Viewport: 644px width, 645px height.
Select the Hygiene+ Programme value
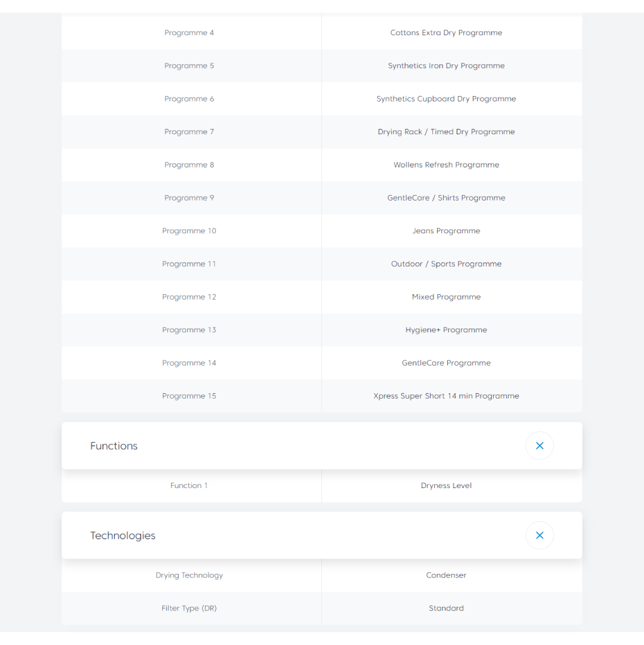click(x=446, y=330)
